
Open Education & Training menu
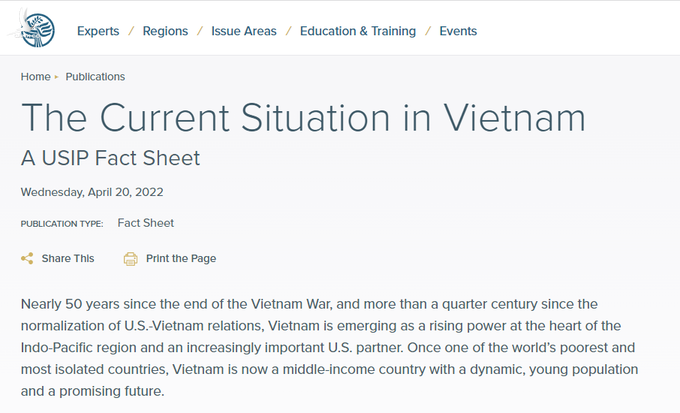358,31
